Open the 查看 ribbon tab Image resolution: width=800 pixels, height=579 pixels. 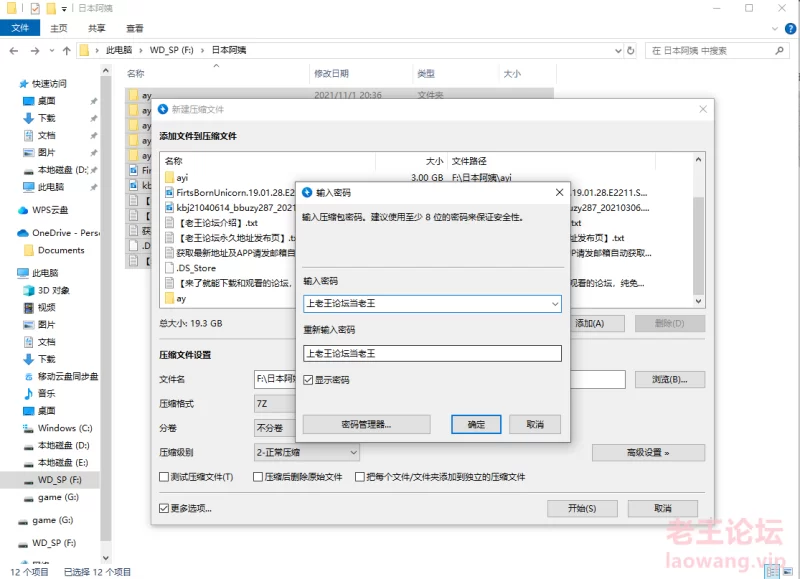click(134, 29)
